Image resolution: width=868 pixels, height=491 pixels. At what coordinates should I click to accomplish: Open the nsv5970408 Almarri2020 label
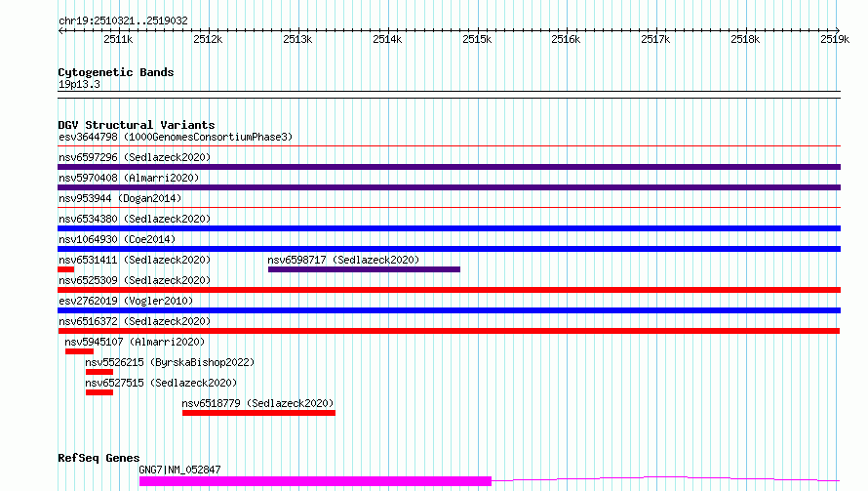(129, 178)
